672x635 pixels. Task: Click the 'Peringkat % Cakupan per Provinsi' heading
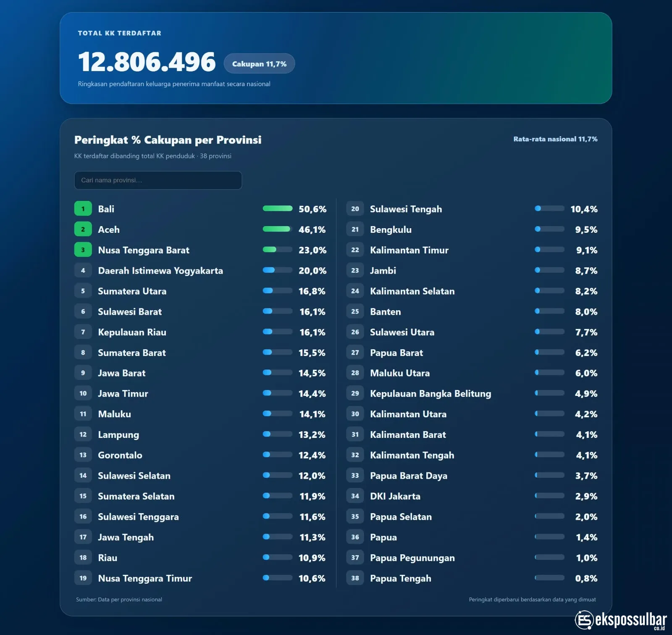(x=168, y=140)
